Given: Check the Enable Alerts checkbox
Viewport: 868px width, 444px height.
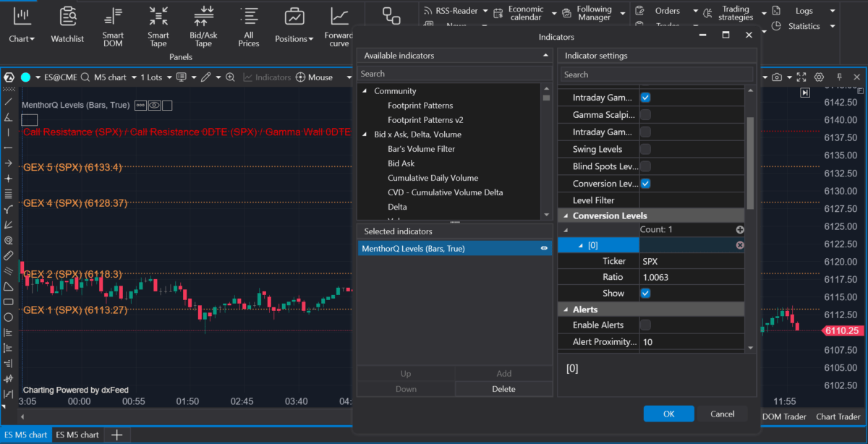Looking at the screenshot, I should pos(645,325).
